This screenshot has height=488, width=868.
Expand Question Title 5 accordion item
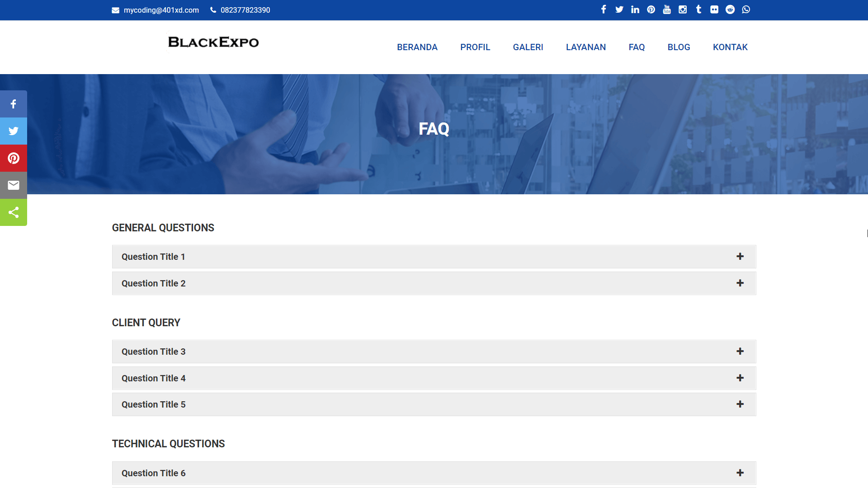(434, 404)
